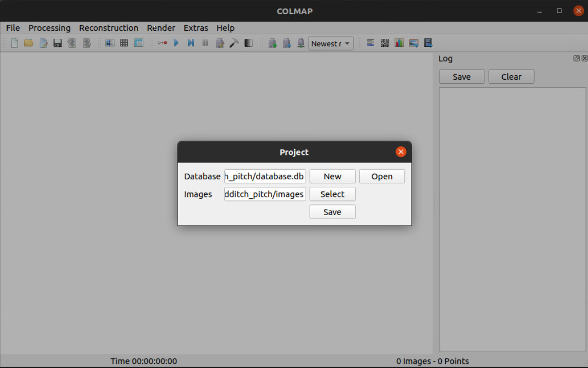The image size is (588, 368).
Task: Click the Database path input field
Action: tap(265, 176)
